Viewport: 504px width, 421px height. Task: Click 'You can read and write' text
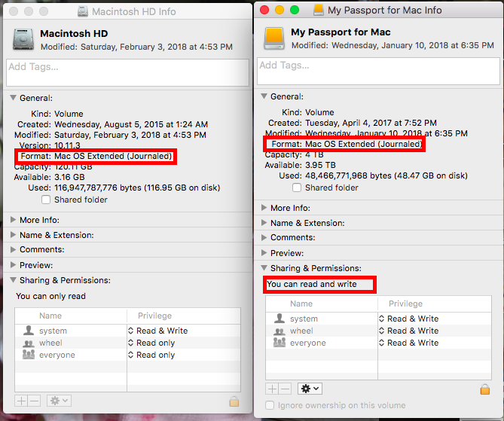point(312,284)
